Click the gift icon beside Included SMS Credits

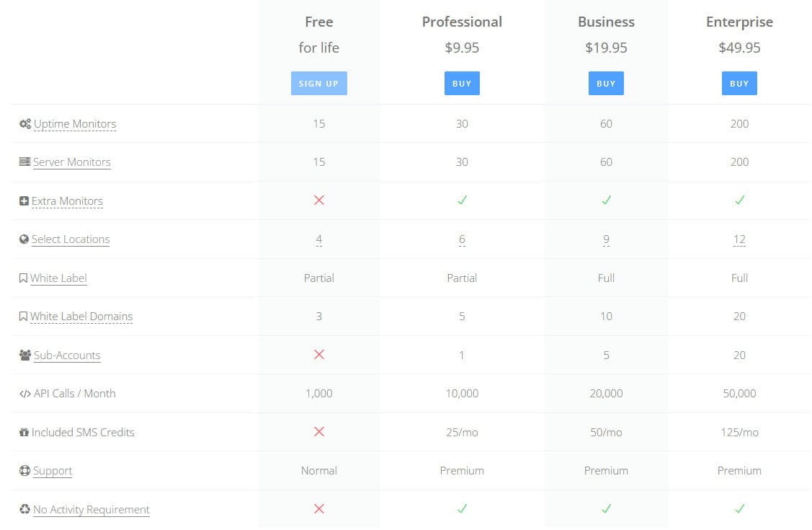point(23,431)
